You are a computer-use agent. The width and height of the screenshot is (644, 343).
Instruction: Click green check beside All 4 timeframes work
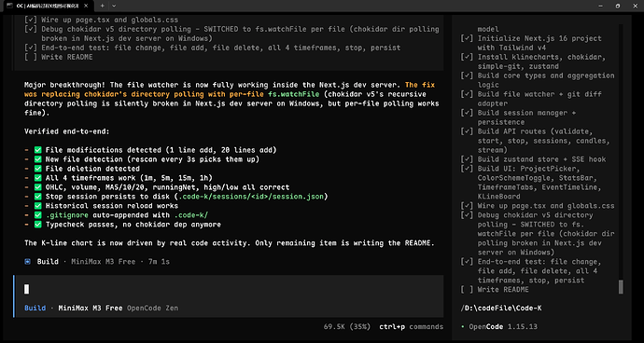coord(37,178)
